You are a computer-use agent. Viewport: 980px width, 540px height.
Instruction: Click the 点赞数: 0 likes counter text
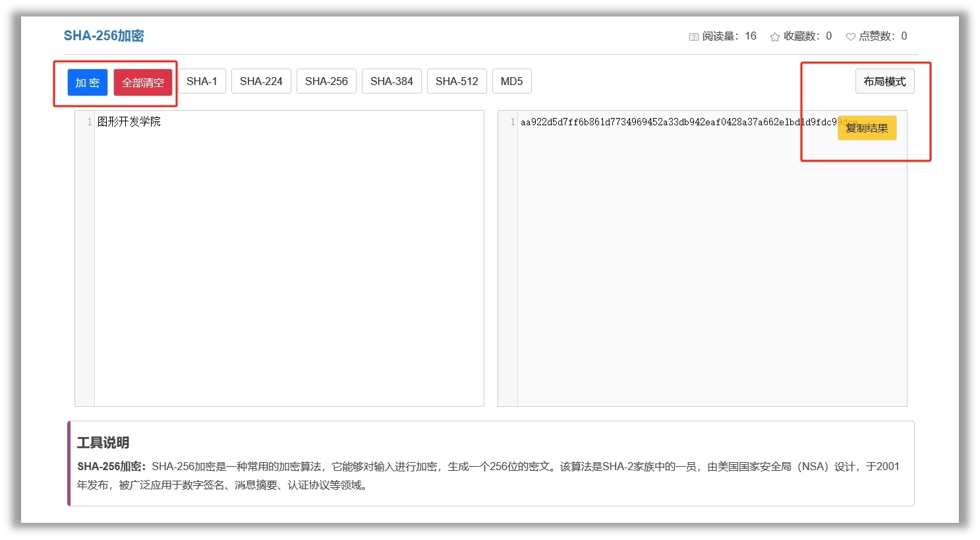tap(882, 36)
